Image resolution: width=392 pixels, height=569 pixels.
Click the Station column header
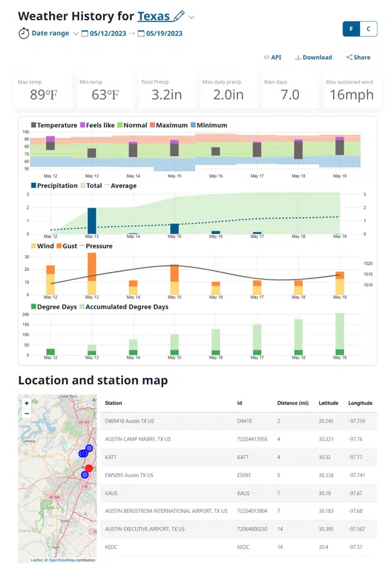point(114,403)
